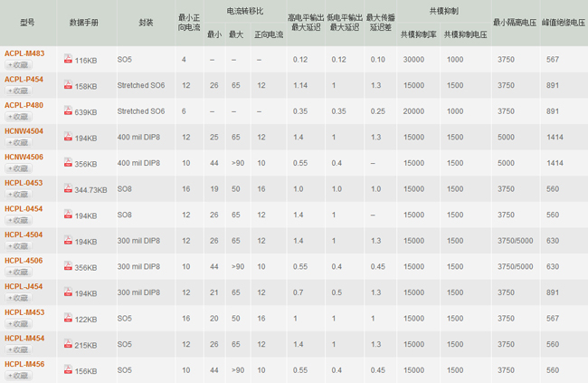Click the 封装 column header

146,23
